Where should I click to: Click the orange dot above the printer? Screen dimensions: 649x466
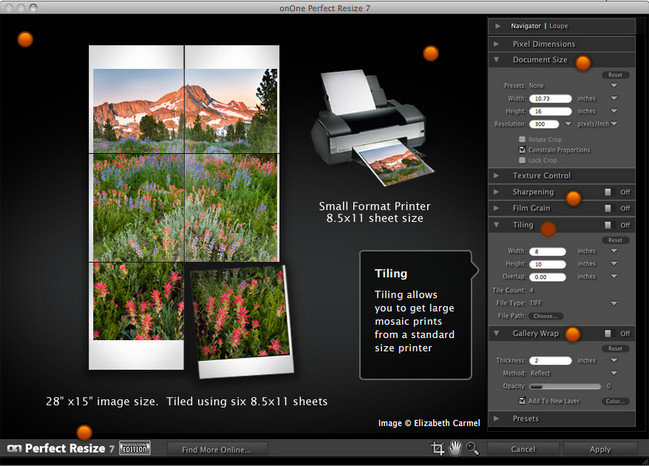pos(431,53)
